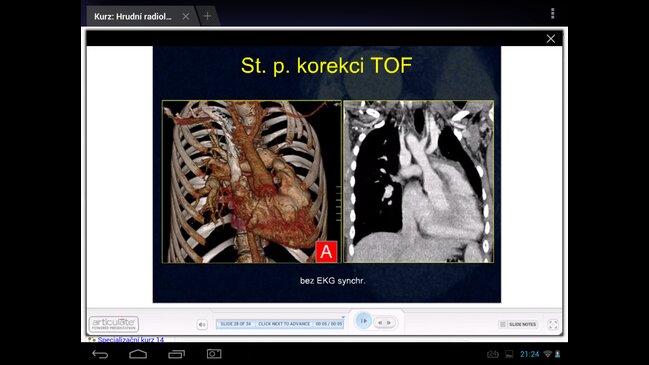Click the slide progress bar

coord(280,324)
